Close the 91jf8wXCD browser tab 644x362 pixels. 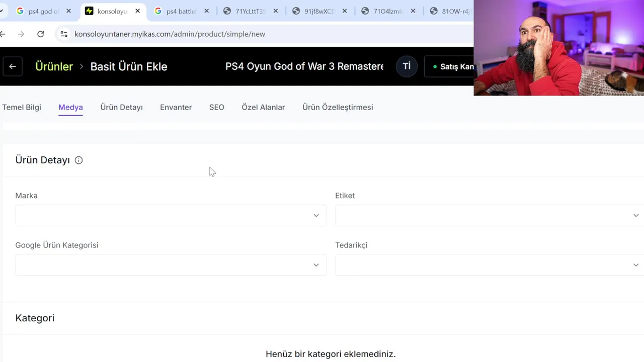(345, 11)
